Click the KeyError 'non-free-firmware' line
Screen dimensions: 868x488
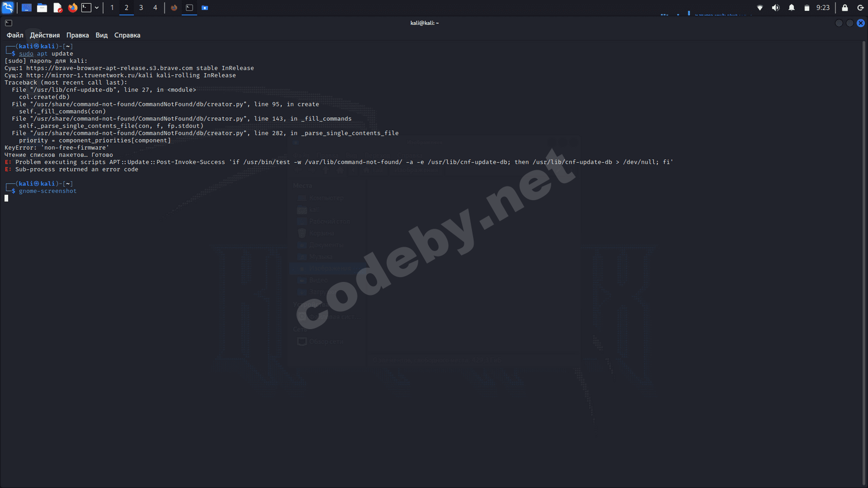point(57,147)
